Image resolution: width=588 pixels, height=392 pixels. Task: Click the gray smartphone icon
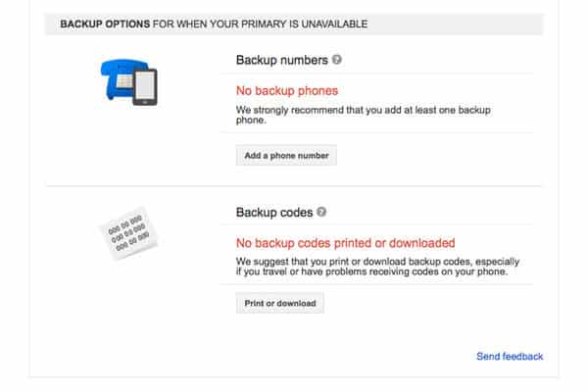click(x=145, y=86)
